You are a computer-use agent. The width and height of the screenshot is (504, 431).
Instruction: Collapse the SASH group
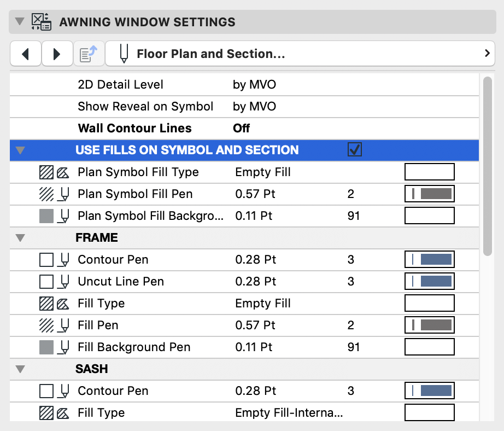click(20, 369)
